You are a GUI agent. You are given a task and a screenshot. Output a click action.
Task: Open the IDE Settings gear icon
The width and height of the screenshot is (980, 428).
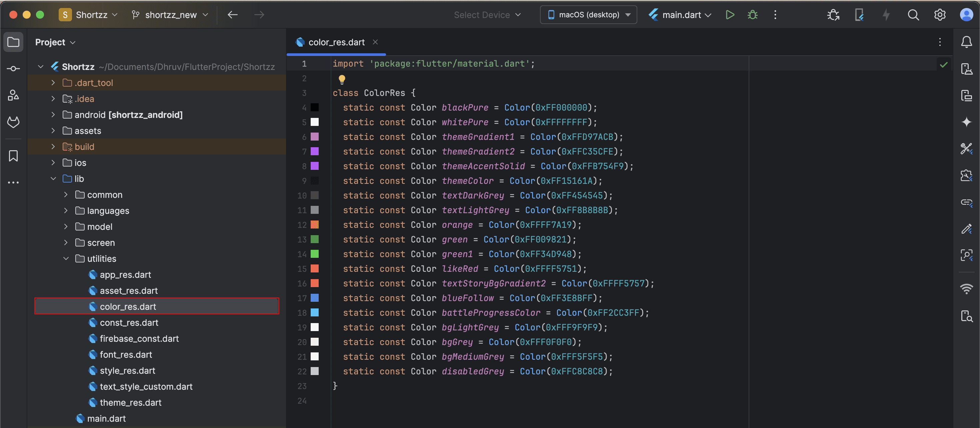939,14
